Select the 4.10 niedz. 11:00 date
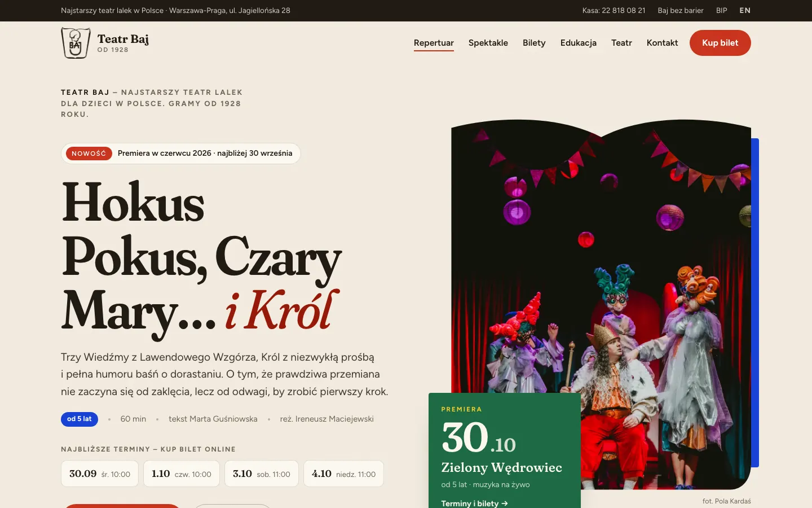812x508 pixels. pos(343,474)
